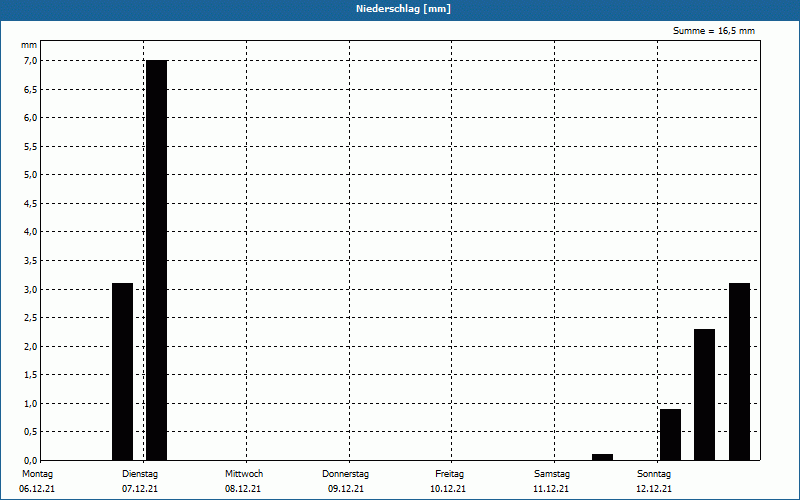Click the y-axis value '5,5'

(30, 146)
